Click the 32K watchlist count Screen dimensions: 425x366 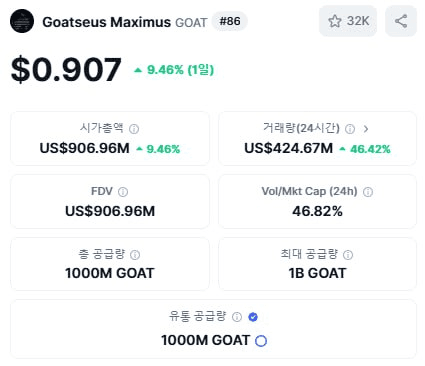pos(358,21)
